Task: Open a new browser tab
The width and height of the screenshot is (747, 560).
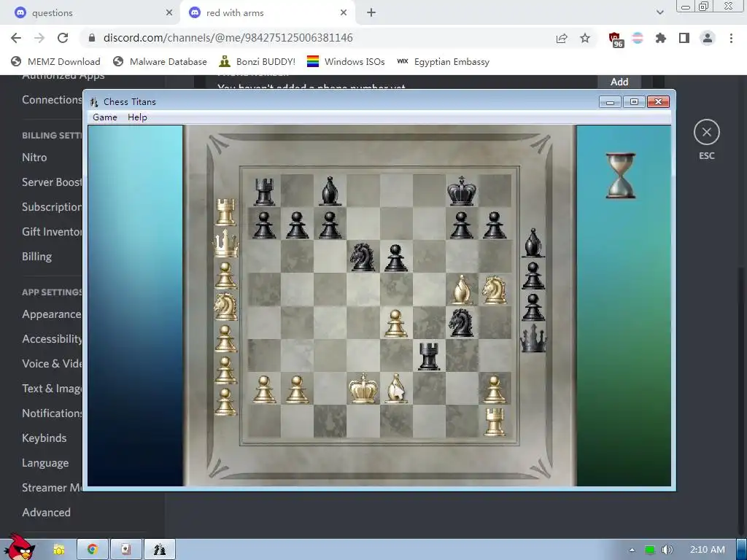Action: tap(371, 13)
